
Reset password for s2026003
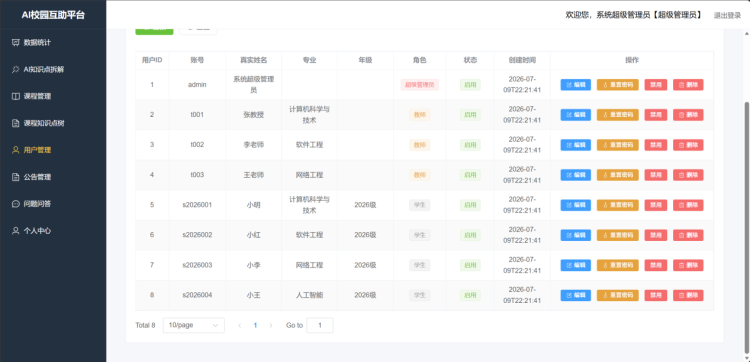tap(618, 265)
